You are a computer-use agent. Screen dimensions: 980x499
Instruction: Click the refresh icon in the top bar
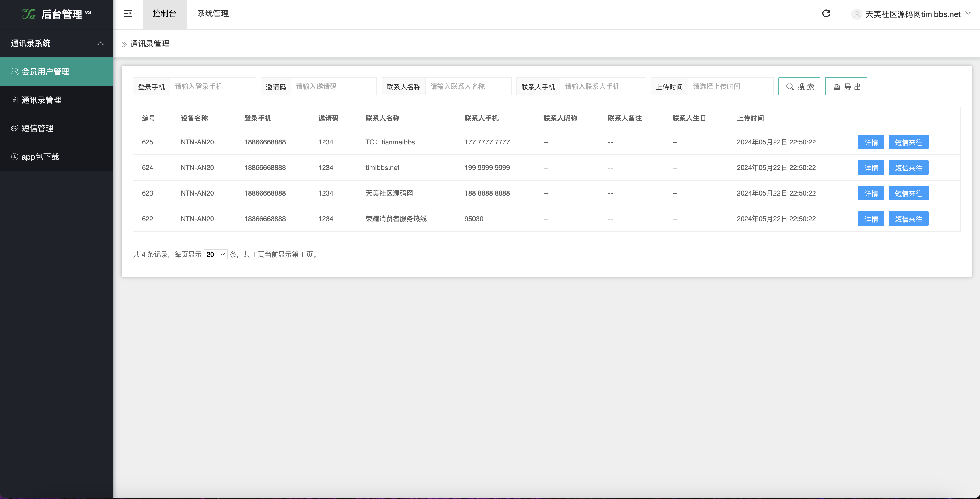coord(826,14)
